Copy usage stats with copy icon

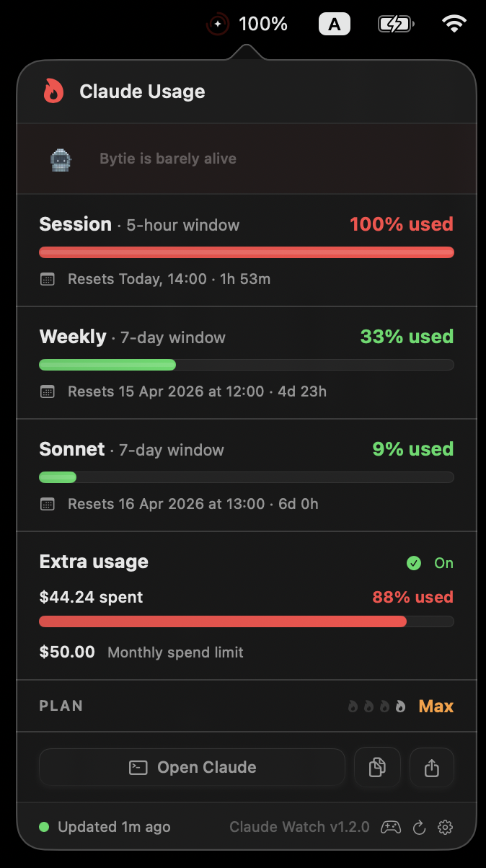[x=377, y=767]
